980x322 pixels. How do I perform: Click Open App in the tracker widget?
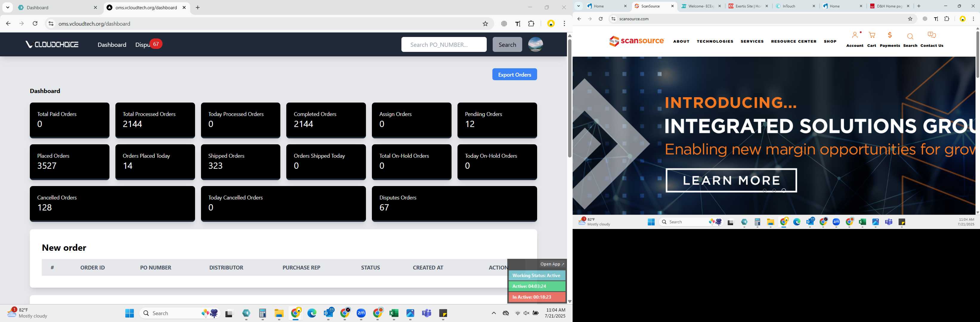point(552,264)
